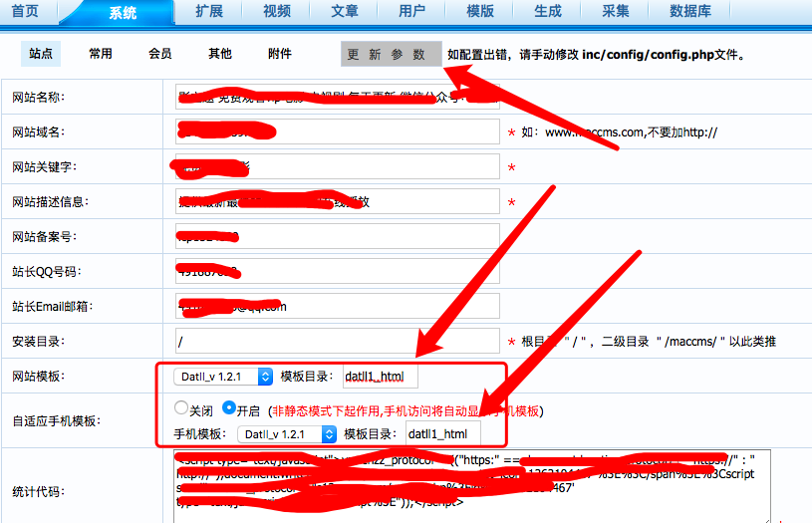The width and height of the screenshot is (812, 523).
Task: Select the 开启 radio for 自适应手机模板
Action: coord(229,408)
